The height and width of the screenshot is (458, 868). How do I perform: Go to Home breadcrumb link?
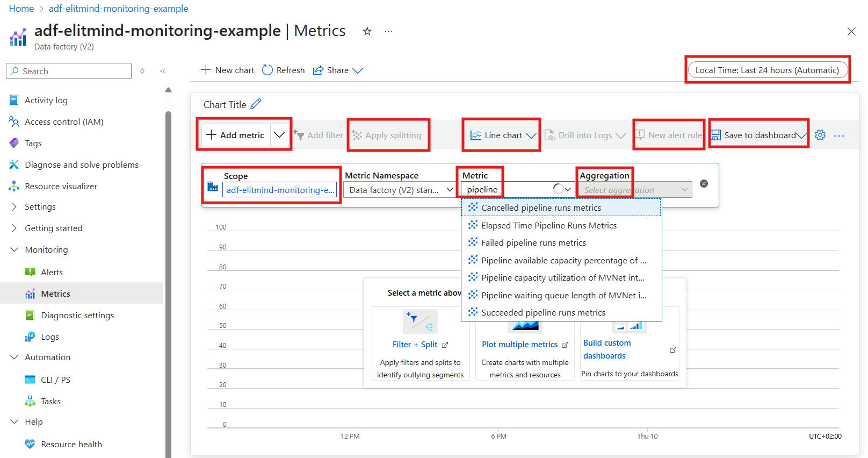(21, 9)
